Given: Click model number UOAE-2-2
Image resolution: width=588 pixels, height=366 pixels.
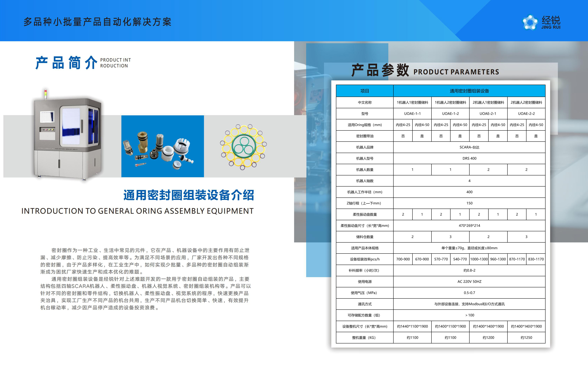Looking at the screenshot, I should (526, 114).
